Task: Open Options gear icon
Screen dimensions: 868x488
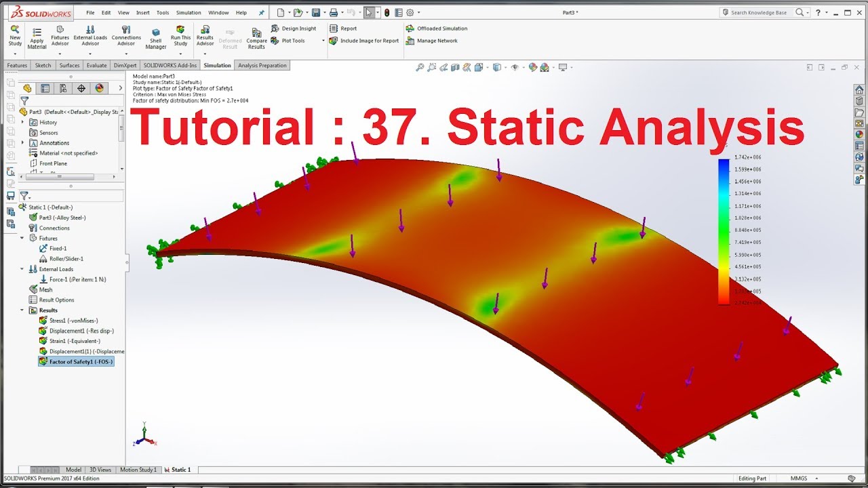Action: [x=410, y=12]
